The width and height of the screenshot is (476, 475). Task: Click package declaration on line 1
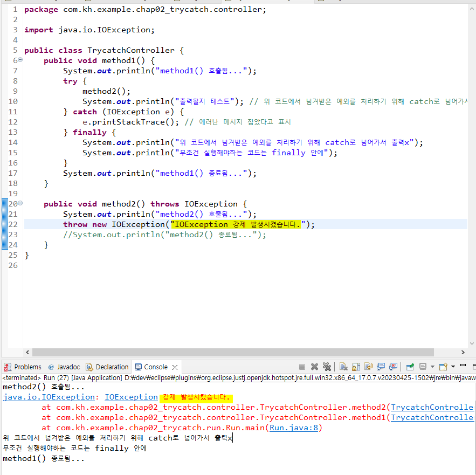coord(145,9)
